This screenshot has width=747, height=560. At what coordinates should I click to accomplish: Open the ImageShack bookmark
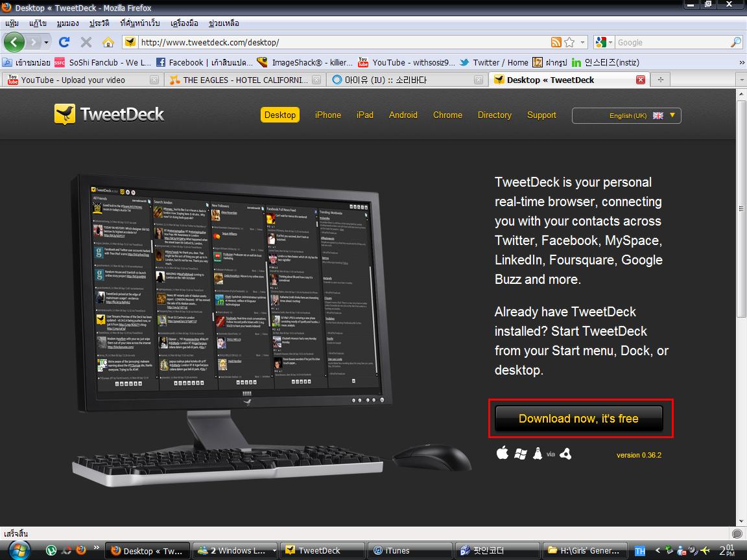pos(305,62)
